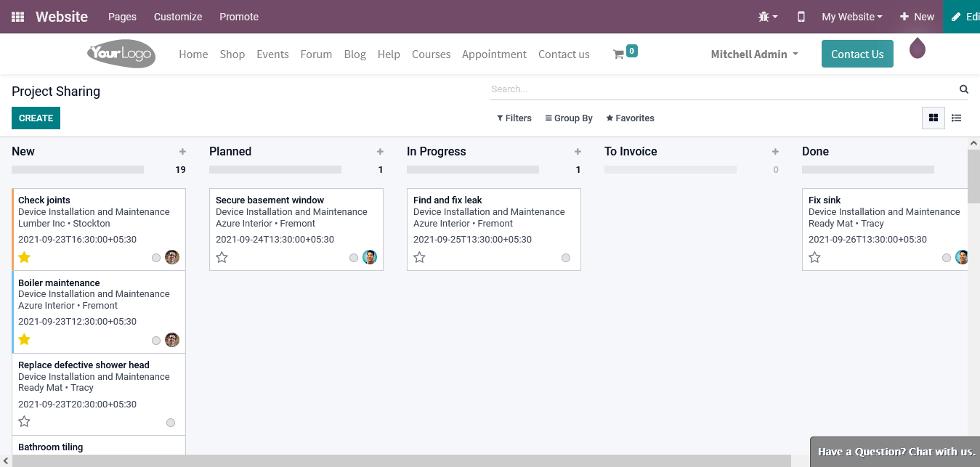Open the My Website dropdown
Screen dimensions: 980x467
[x=851, y=16]
